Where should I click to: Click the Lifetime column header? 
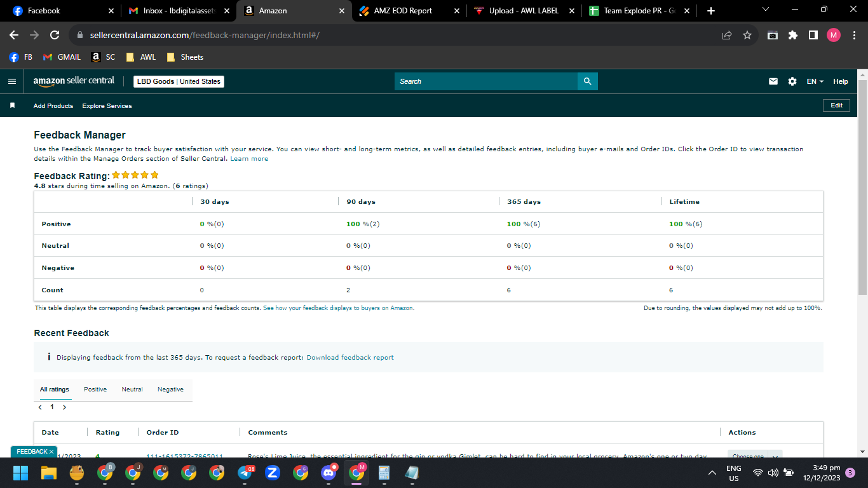click(x=684, y=201)
